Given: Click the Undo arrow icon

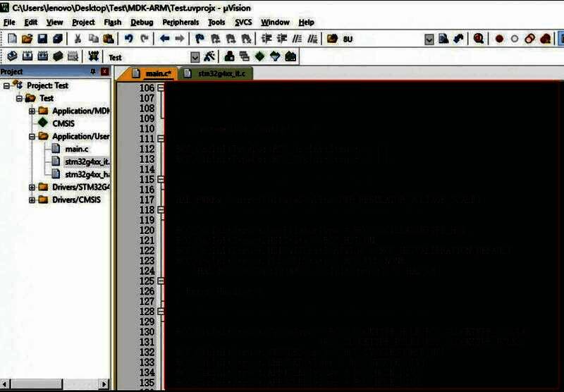Looking at the screenshot, I should point(128,39).
